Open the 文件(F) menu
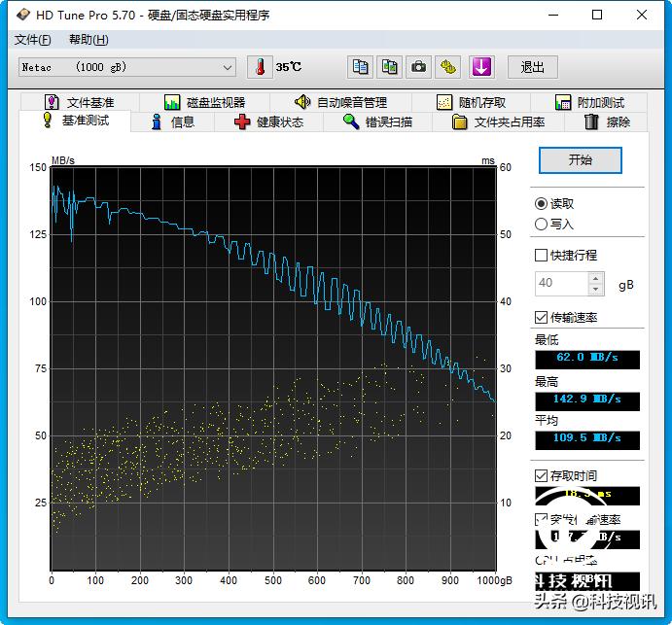 coord(33,40)
